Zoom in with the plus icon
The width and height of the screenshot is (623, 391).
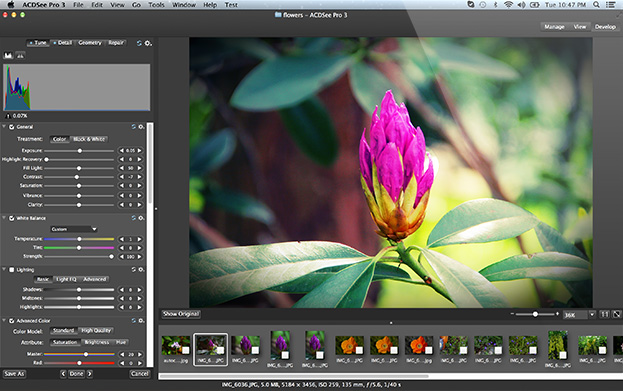coord(557,314)
